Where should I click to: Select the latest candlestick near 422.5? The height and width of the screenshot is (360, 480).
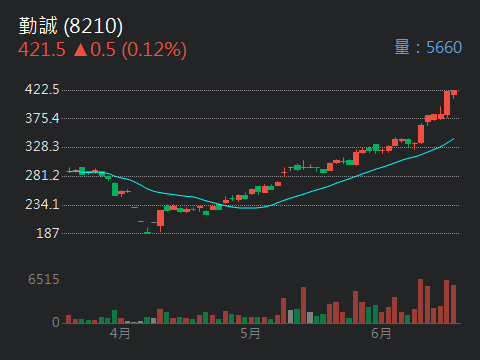point(454,93)
